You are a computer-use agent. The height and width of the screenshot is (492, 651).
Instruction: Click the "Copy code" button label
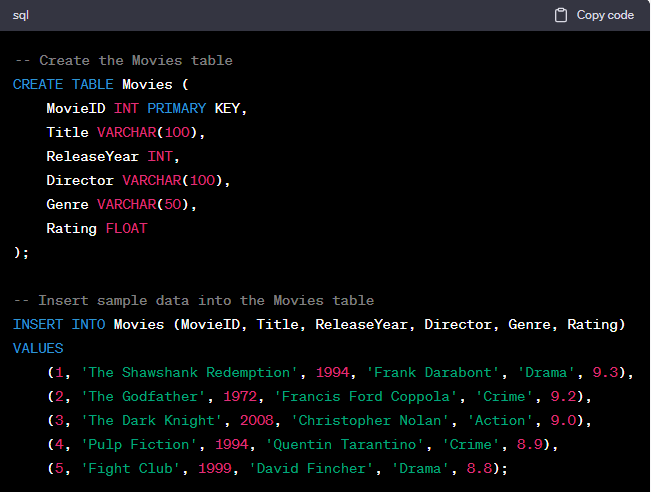coord(605,15)
